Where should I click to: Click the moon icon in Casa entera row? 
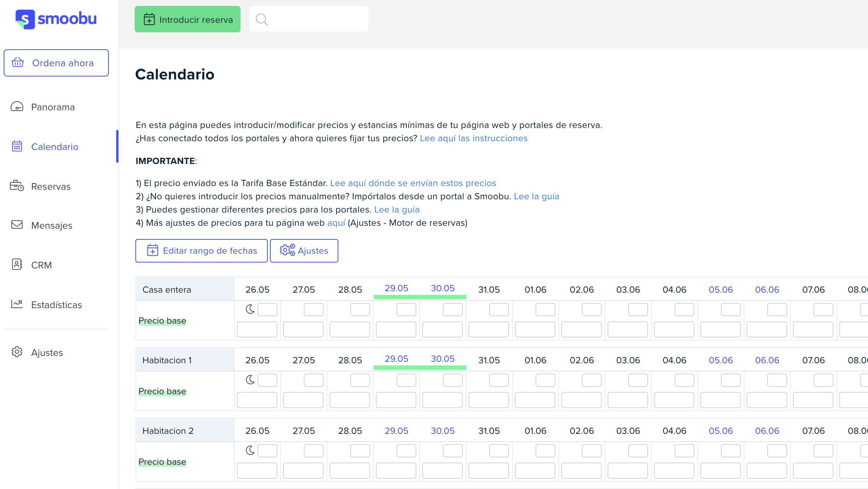[250, 309]
